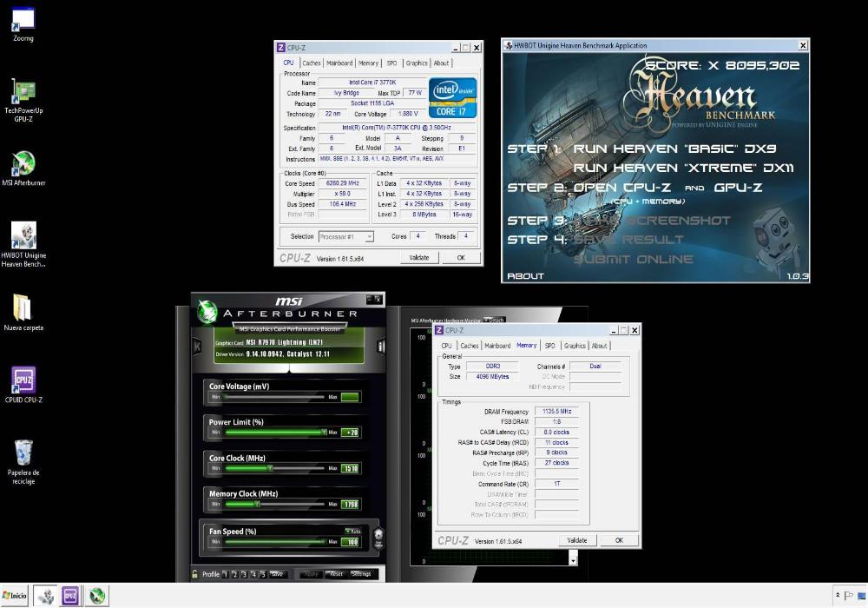The image size is (868, 608).
Task: Open the MSI Afterburner desktop shortcut
Action: 23,169
